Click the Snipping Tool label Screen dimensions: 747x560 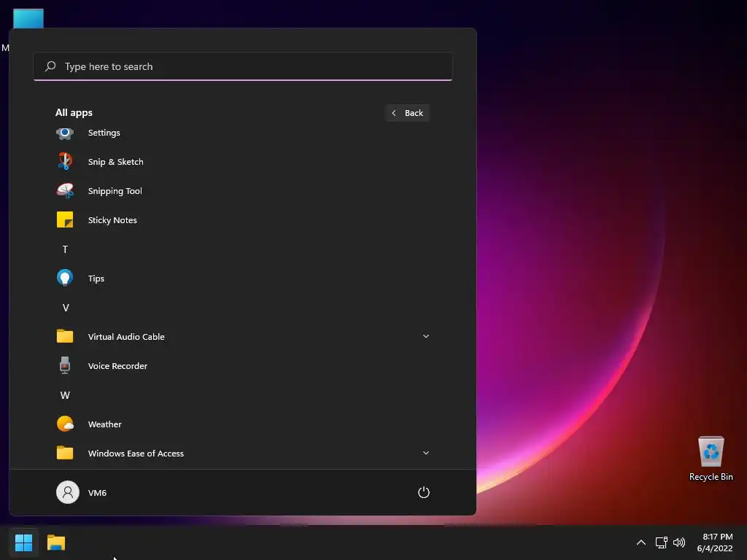tap(115, 191)
